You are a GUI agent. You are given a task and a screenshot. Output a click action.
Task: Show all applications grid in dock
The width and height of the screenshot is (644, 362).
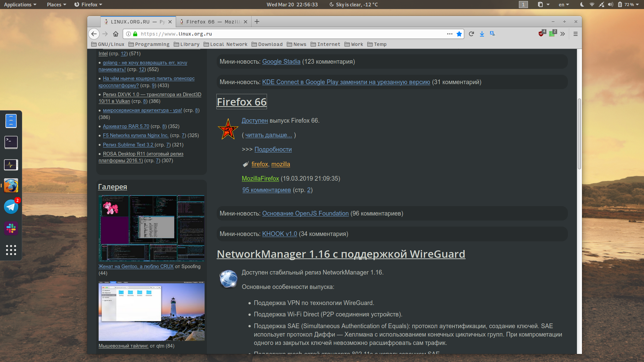pyautogui.click(x=11, y=250)
